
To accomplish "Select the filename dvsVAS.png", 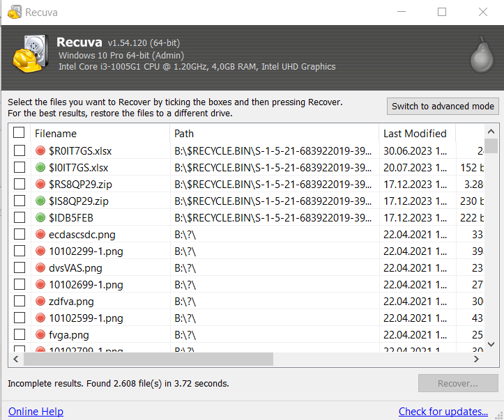I will tap(75, 268).
